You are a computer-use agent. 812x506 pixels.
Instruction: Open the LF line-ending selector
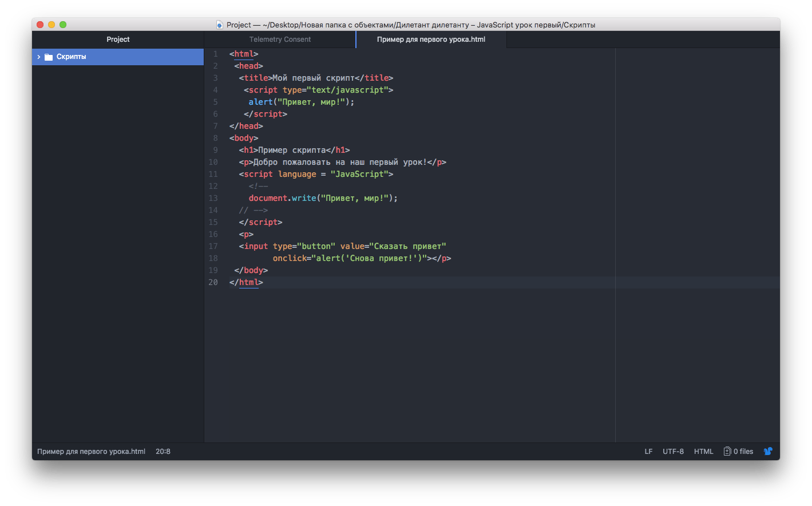(x=648, y=451)
